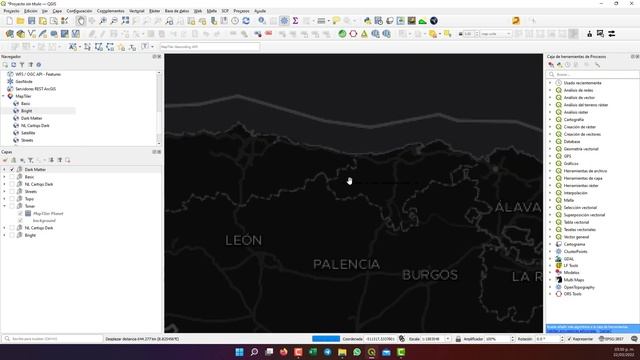Enable the first NL Cartiqo Dark layer checkbox
The image size is (640, 360).
click(x=12, y=184)
